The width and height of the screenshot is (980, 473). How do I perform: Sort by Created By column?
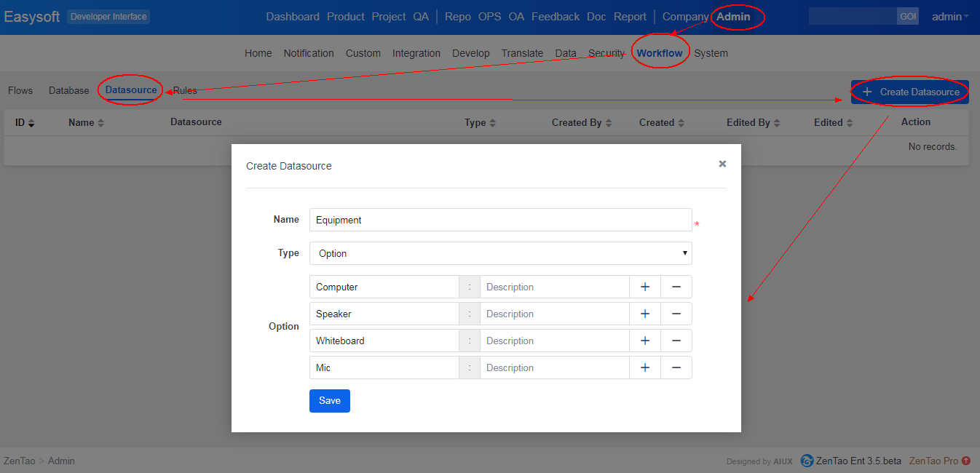click(x=581, y=123)
